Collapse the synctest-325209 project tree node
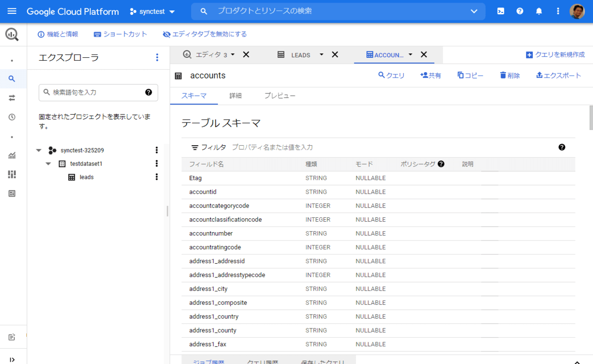 (x=39, y=150)
